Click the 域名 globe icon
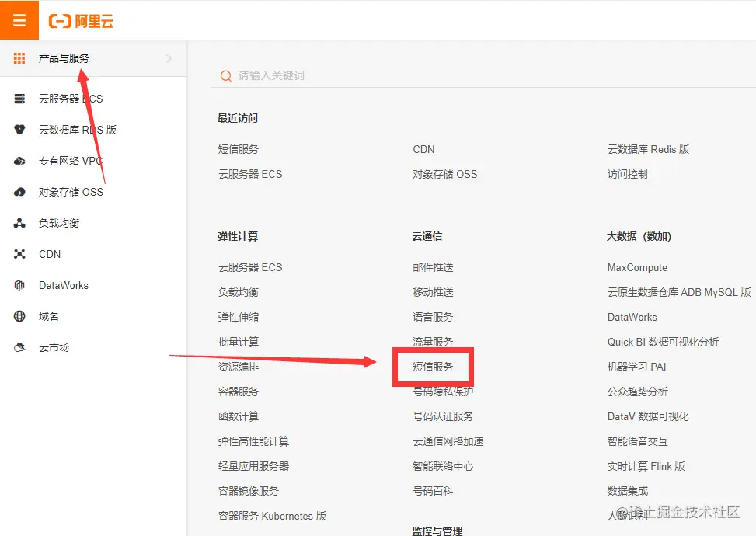 19,316
